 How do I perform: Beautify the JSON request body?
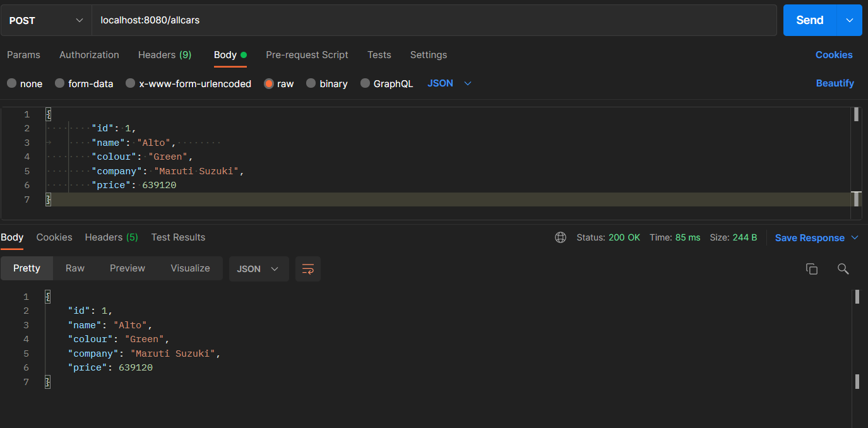pos(835,83)
